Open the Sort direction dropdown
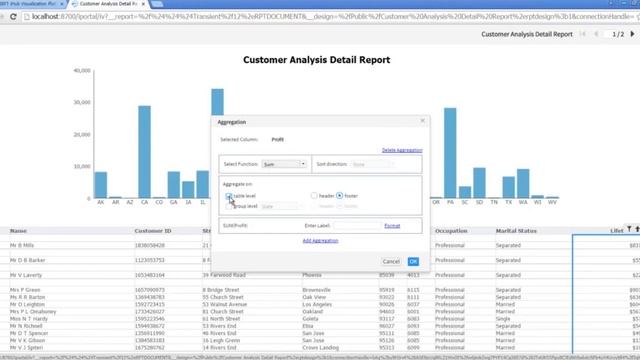 pyautogui.click(x=373, y=164)
